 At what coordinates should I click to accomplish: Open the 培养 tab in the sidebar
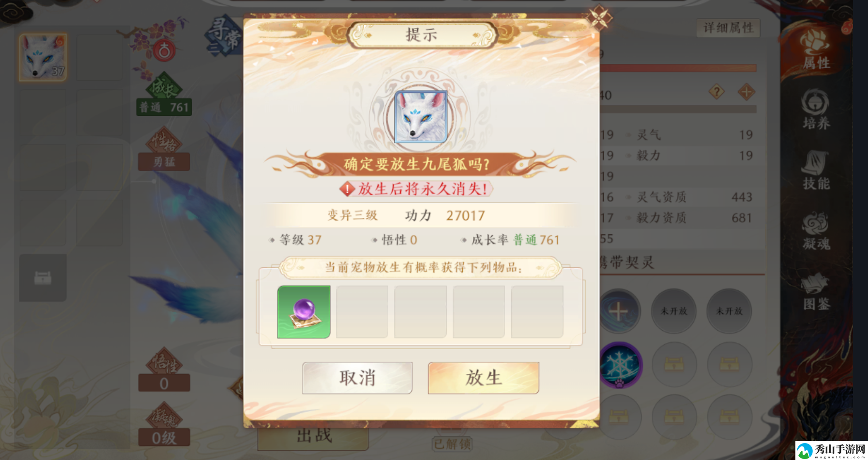(816, 110)
